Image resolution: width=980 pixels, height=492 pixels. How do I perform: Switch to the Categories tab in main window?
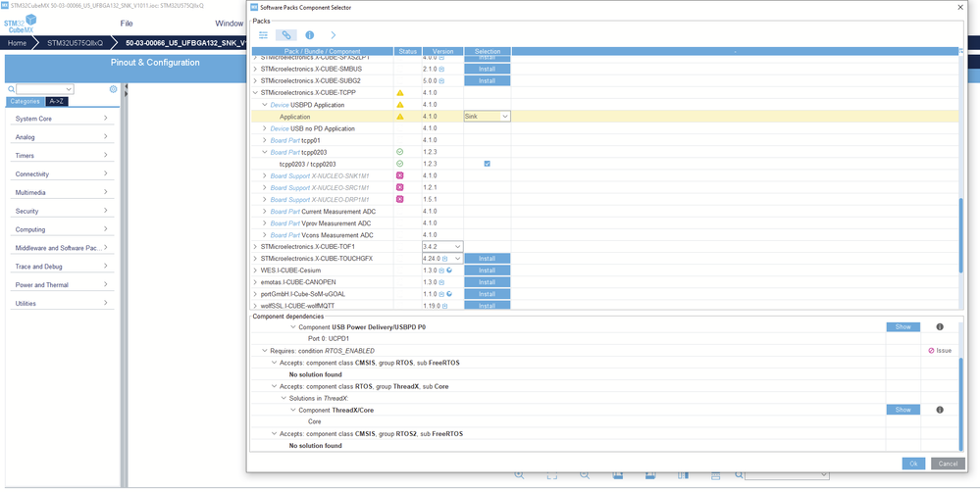(x=25, y=101)
